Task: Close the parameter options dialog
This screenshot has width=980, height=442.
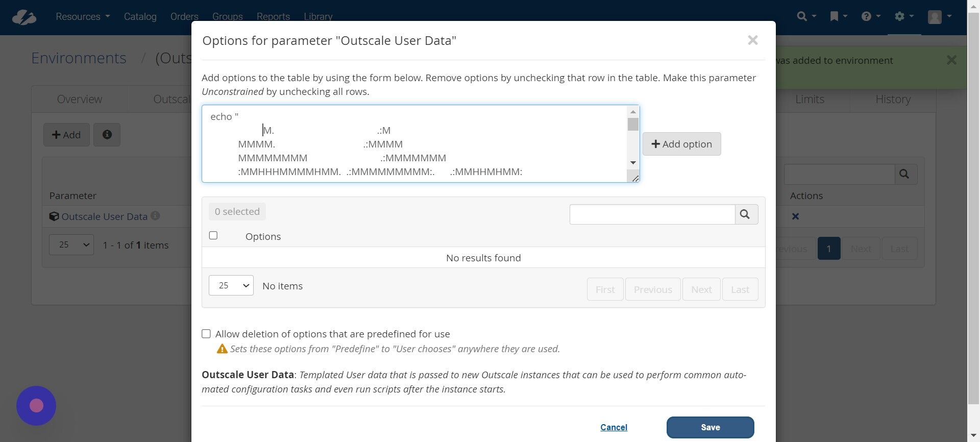Action: [752, 40]
